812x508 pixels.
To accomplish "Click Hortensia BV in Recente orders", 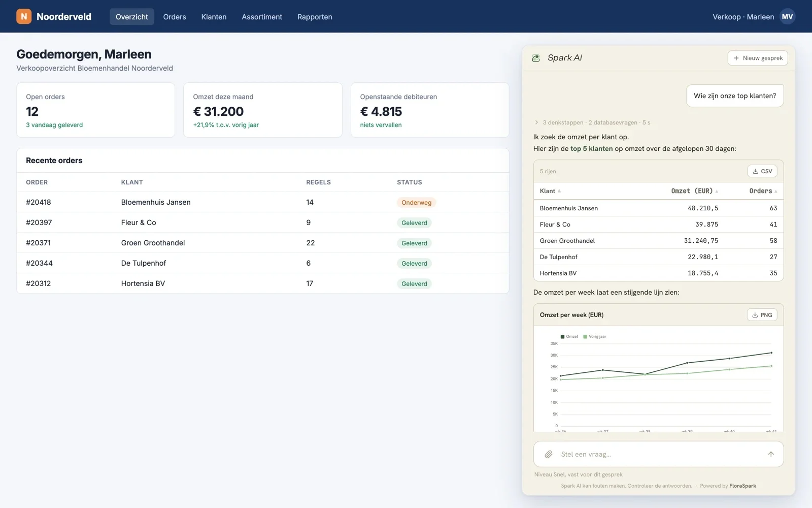I will click(x=143, y=283).
